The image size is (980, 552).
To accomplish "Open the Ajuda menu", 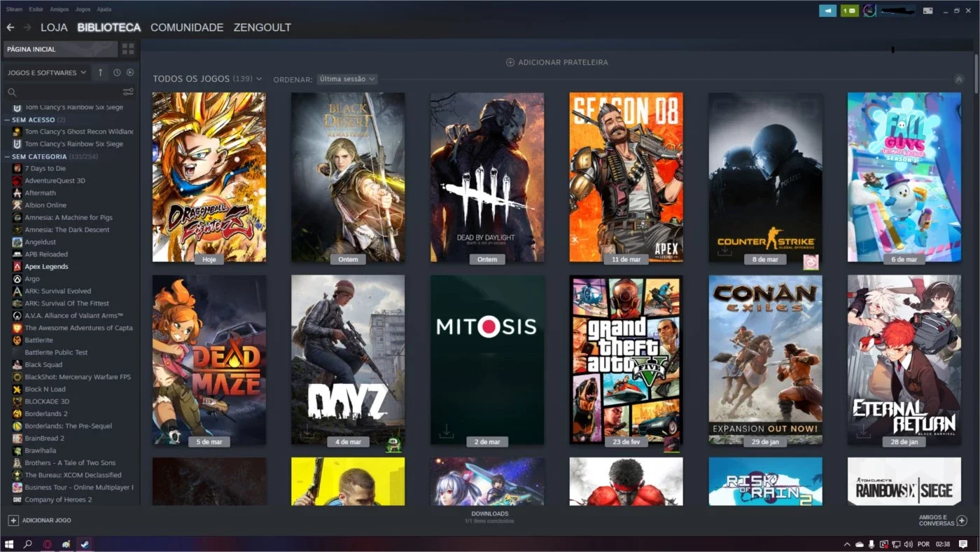I will click(104, 10).
